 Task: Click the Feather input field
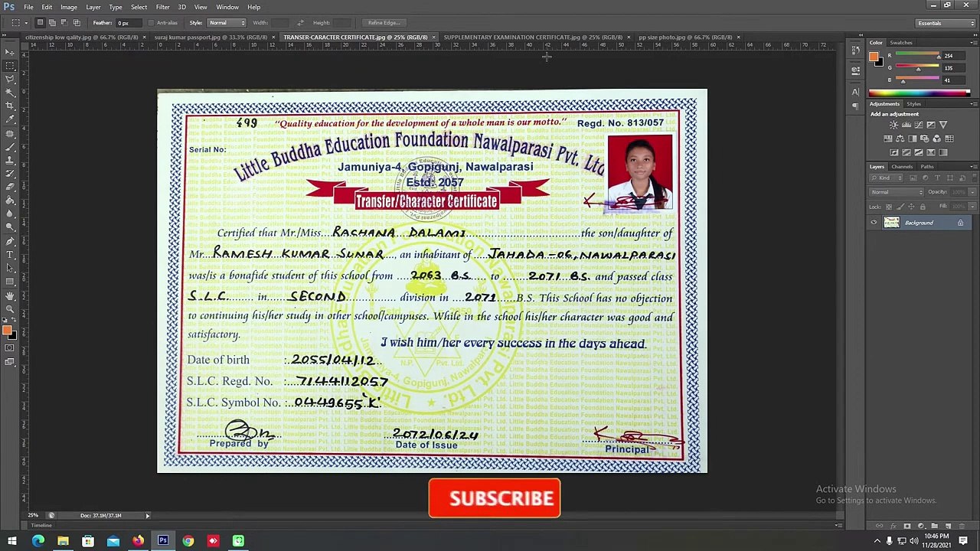pos(129,23)
